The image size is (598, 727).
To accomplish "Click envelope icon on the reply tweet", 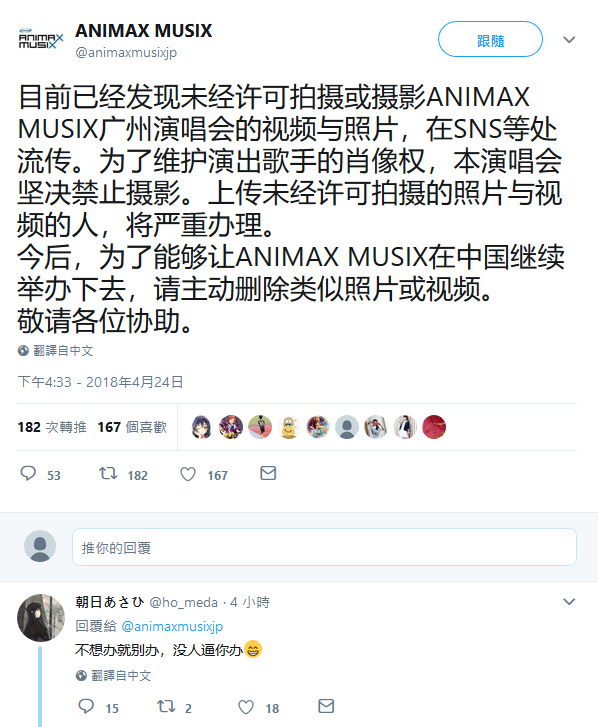I will click(326, 706).
